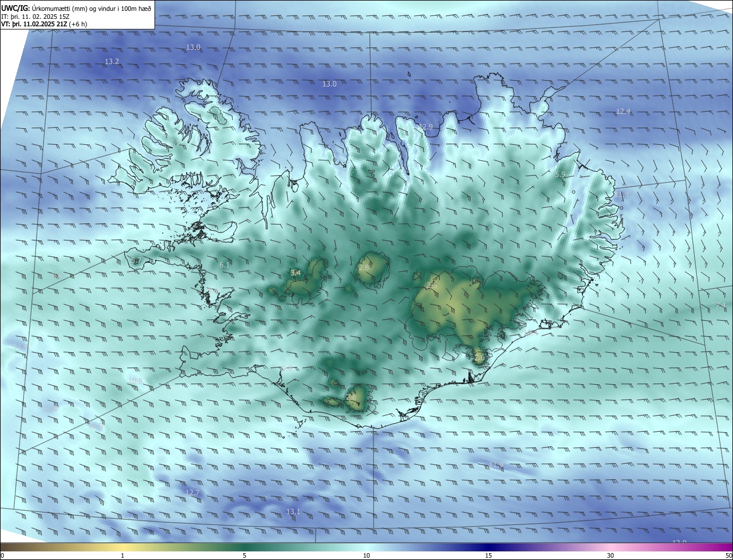733x560 pixels.
Task: Select the 5.9 value label in northeast Iceland
Action: [561, 173]
